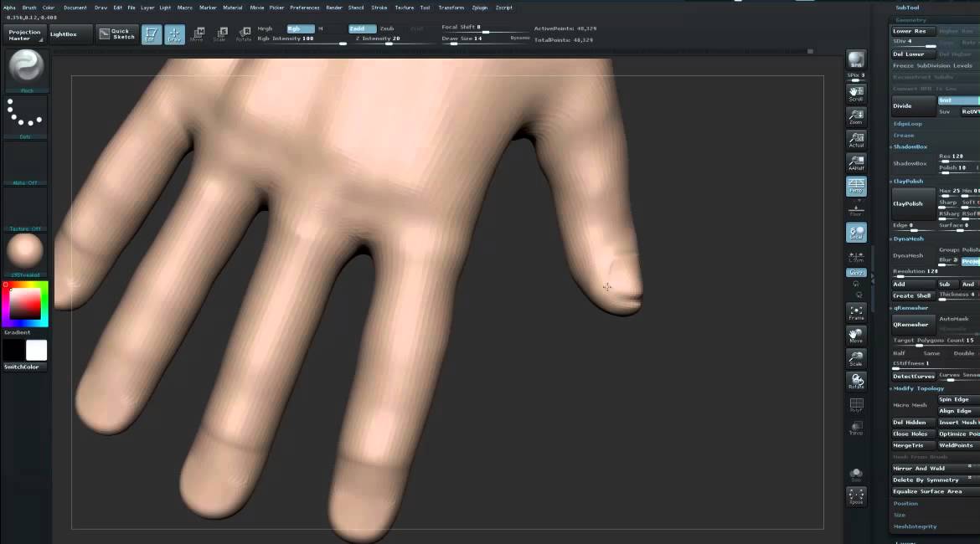
Task: Open the Dots stroke type picker
Action: [x=26, y=117]
